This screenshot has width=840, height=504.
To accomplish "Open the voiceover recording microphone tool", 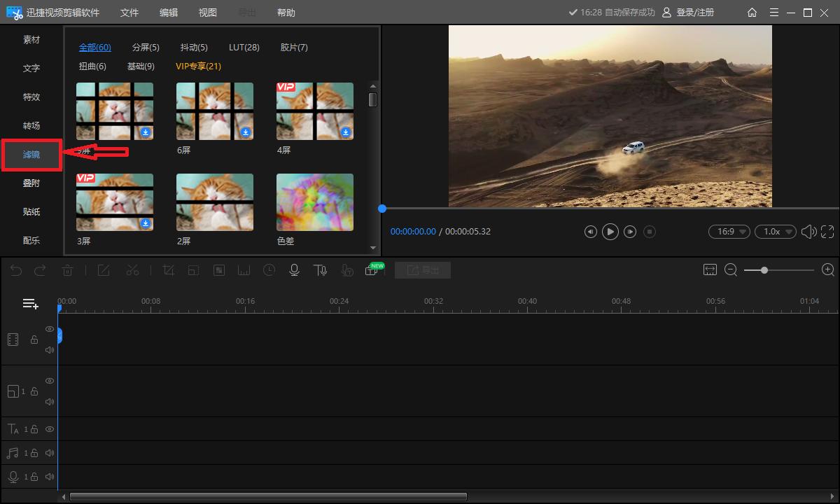I will pos(294,270).
